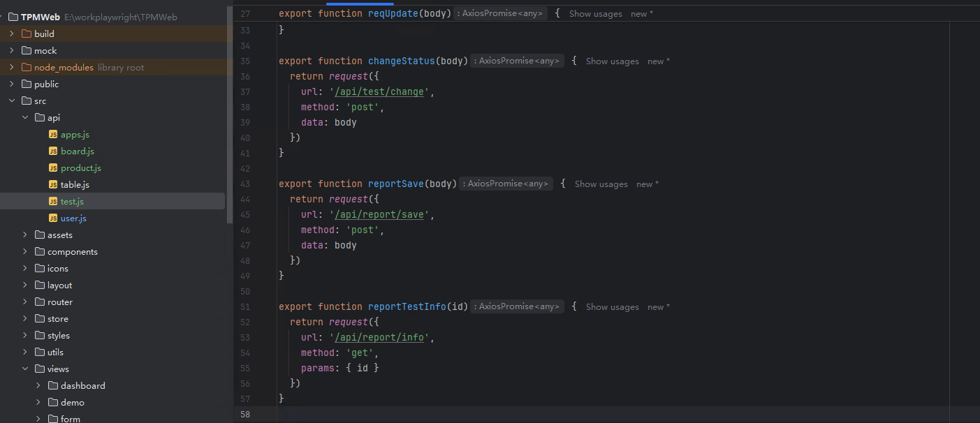Screen dimensions: 980x423
Task: Click the changeStatus function name
Action: pos(402,61)
